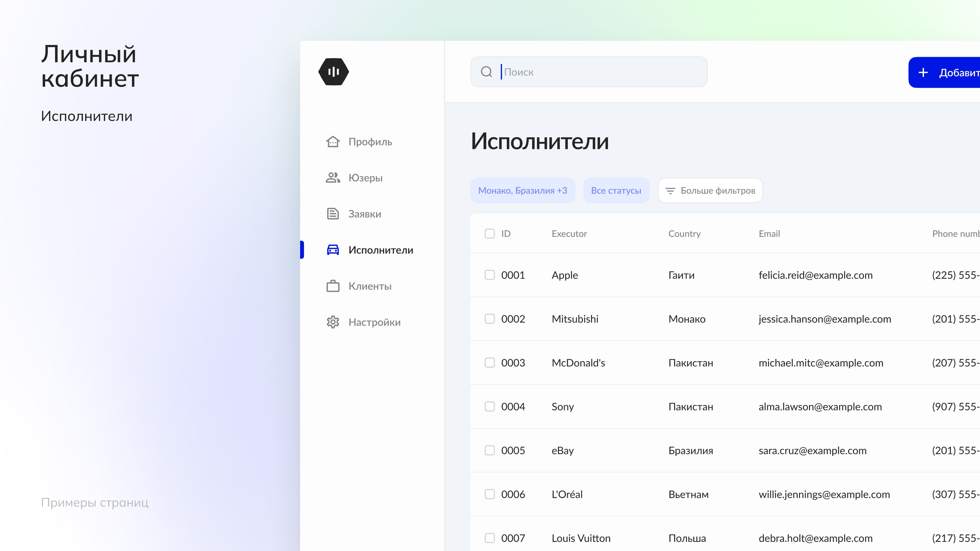The image size is (980, 551).
Task: Click the magnifier icon in search bar
Action: (486, 72)
